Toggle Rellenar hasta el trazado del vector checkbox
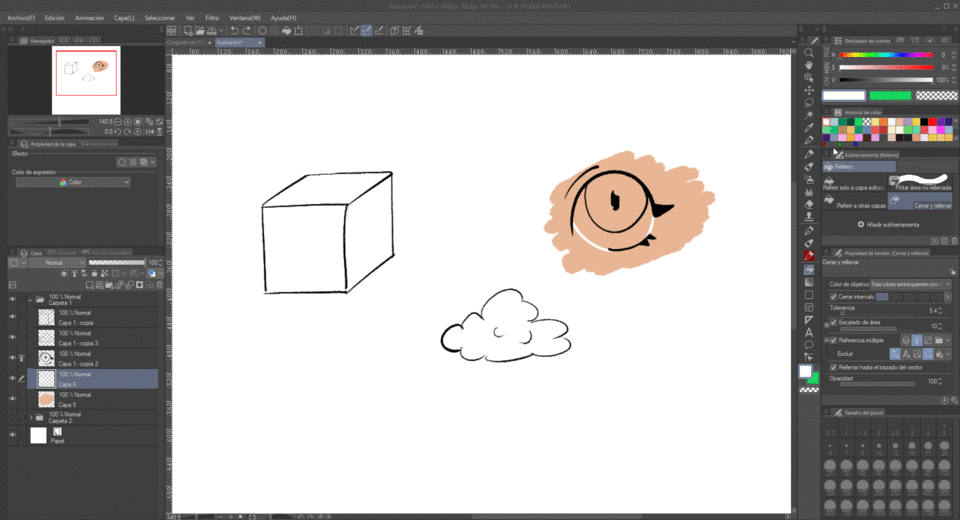The width and height of the screenshot is (960, 520). 833,367
